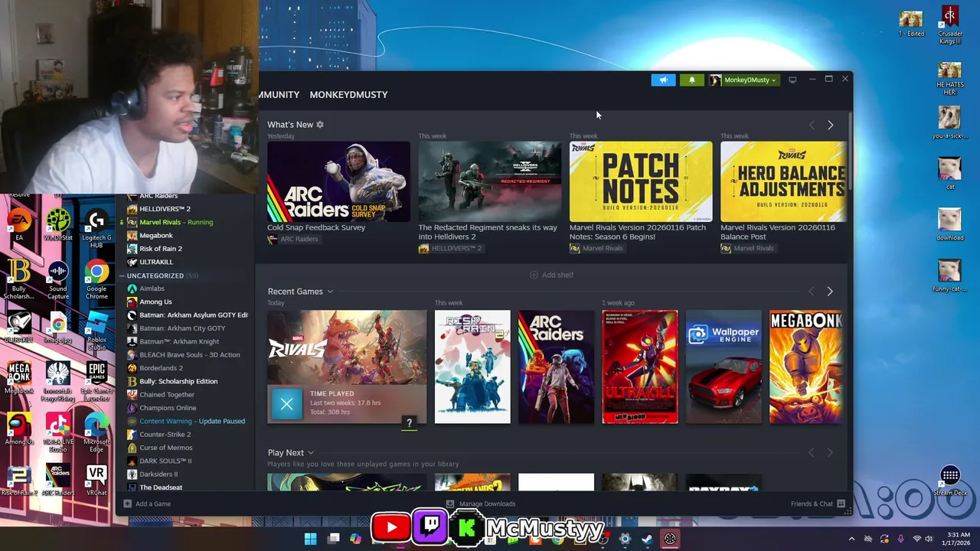Select WinDirStat desktop shortcut

pos(57,226)
